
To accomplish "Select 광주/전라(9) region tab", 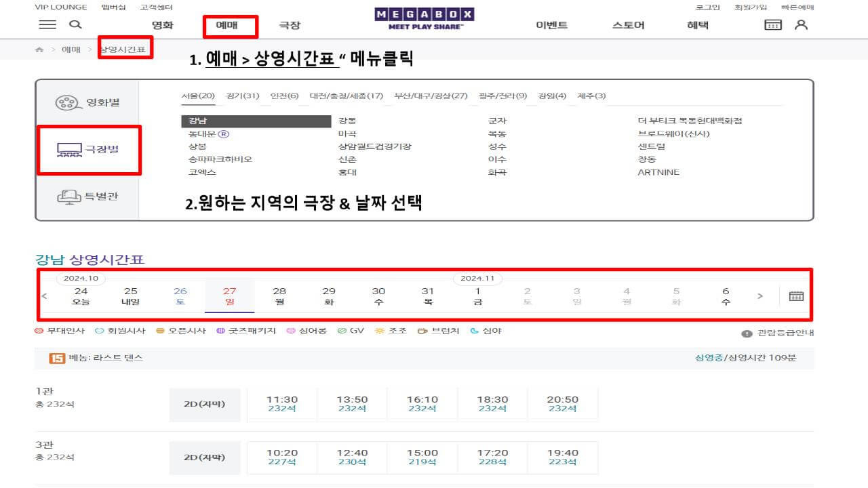I will coord(502,96).
